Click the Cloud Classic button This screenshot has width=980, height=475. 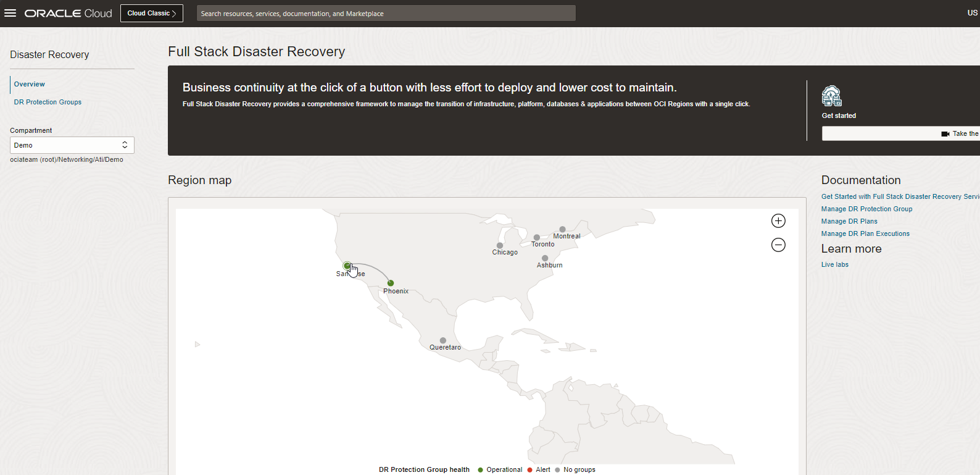coord(152,13)
